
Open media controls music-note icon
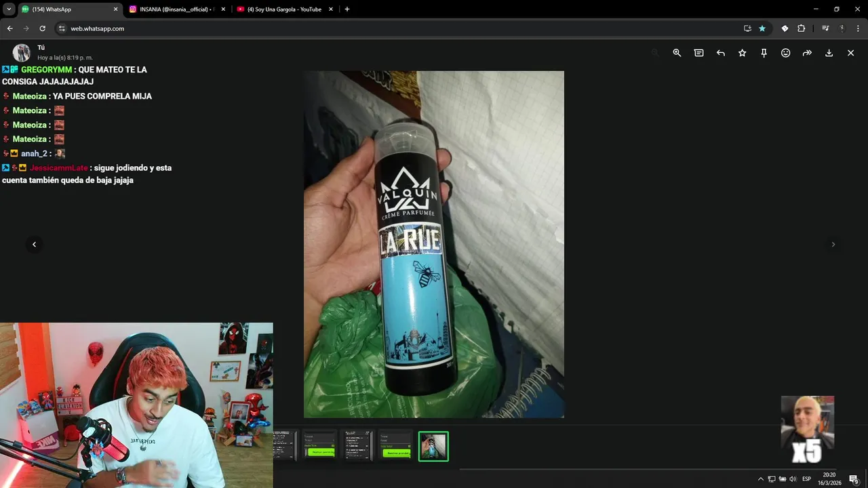click(825, 28)
